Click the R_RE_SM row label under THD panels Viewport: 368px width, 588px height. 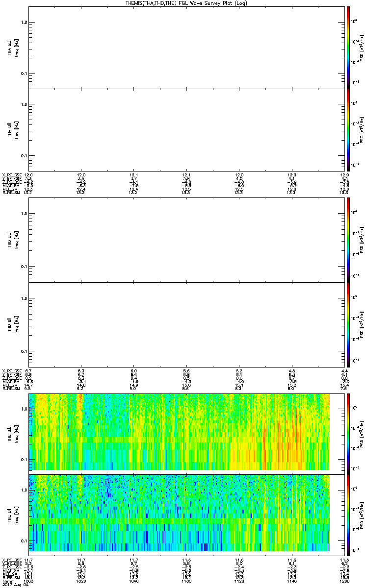click(10, 389)
